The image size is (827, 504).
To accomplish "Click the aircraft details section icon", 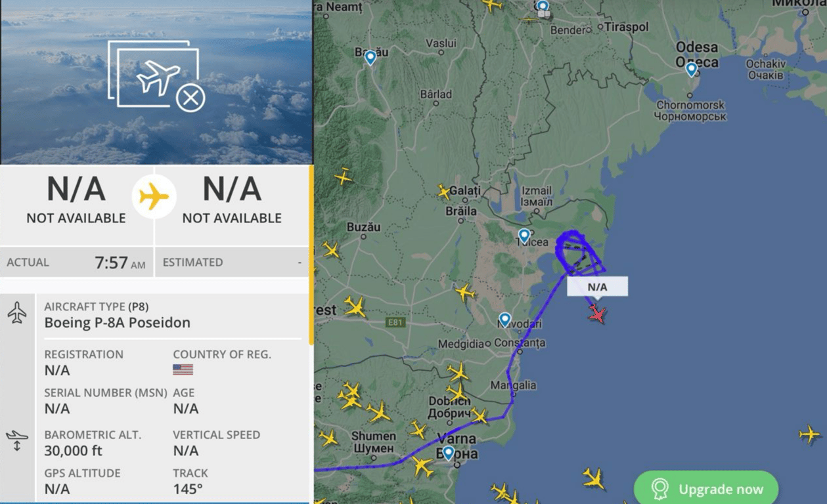I will pos(17,312).
